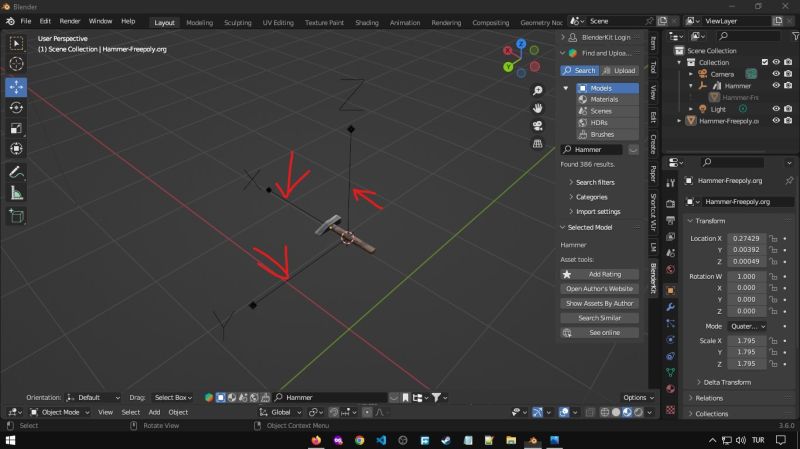Activate the Transform tool

pyautogui.click(x=16, y=148)
